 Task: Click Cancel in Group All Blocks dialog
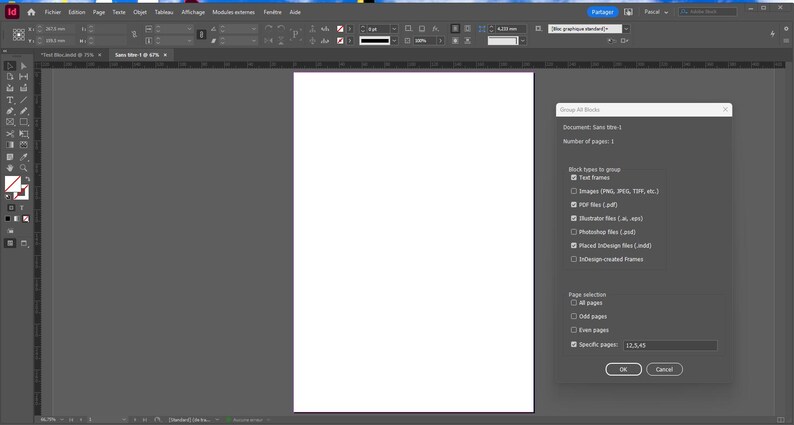(664, 369)
